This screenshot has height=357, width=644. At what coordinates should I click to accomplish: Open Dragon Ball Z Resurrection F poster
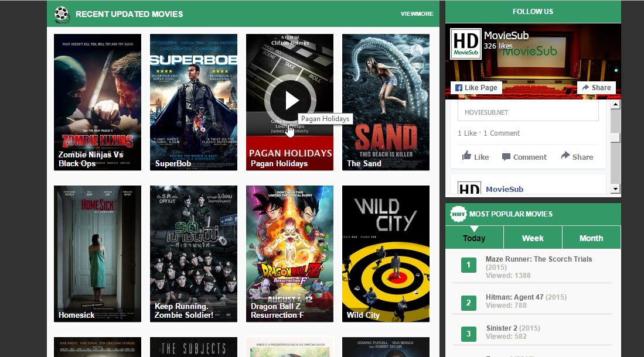coord(289,253)
